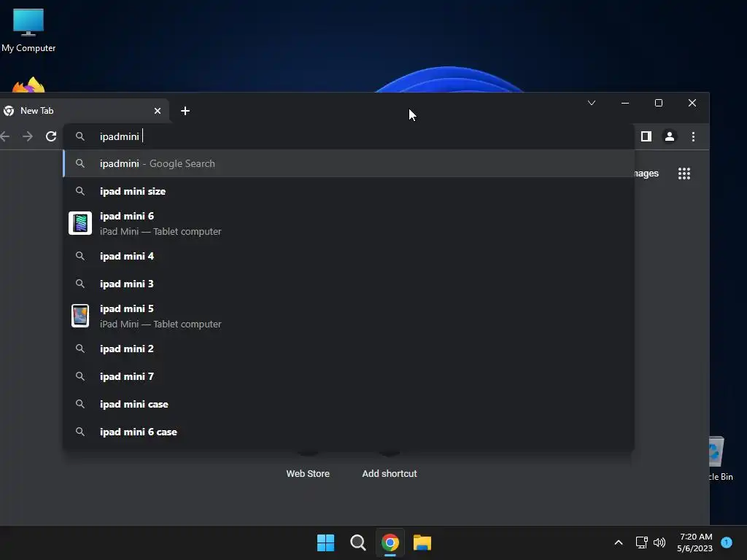Click the search icon beside 'ipad mini 7'
This screenshot has width=747, height=560.
[80, 376]
